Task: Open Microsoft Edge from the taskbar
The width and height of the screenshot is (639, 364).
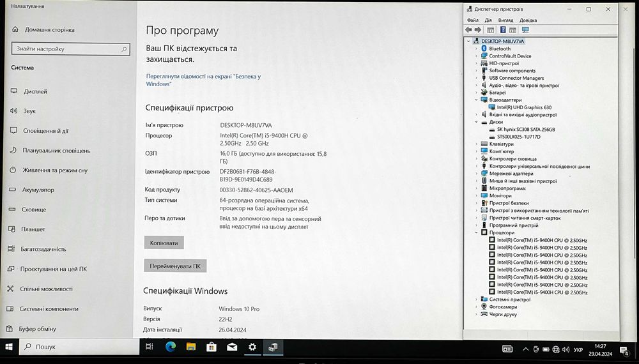Action: click(171, 347)
